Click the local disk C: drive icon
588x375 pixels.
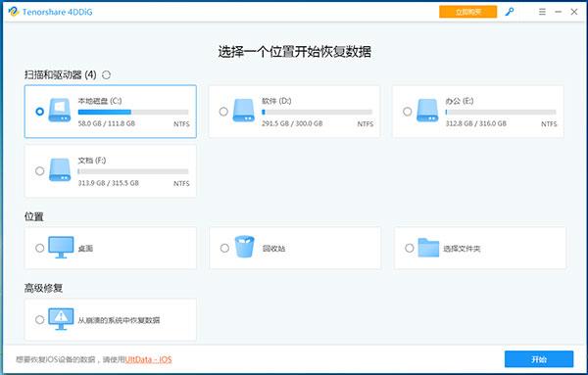pyautogui.click(x=60, y=110)
